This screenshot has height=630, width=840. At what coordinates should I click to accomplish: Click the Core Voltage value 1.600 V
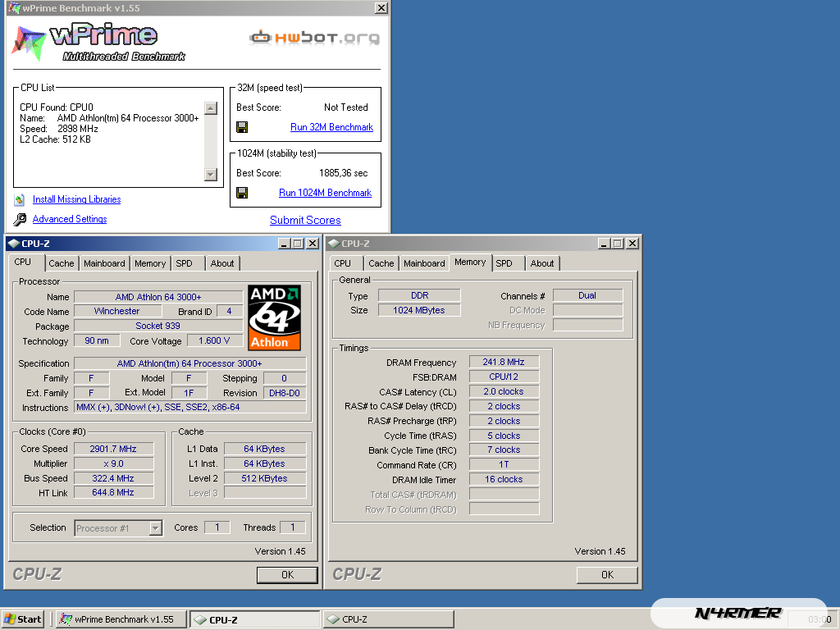[214, 340]
